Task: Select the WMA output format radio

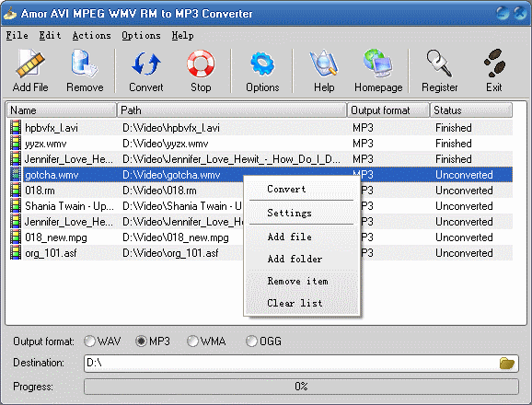Action: click(x=192, y=341)
